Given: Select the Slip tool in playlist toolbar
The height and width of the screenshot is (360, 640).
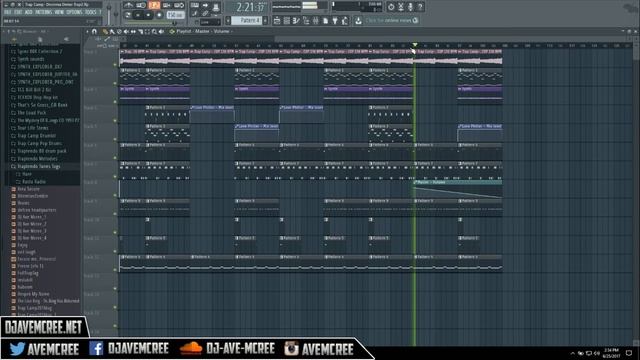Looking at the screenshot, I should click(133, 31).
